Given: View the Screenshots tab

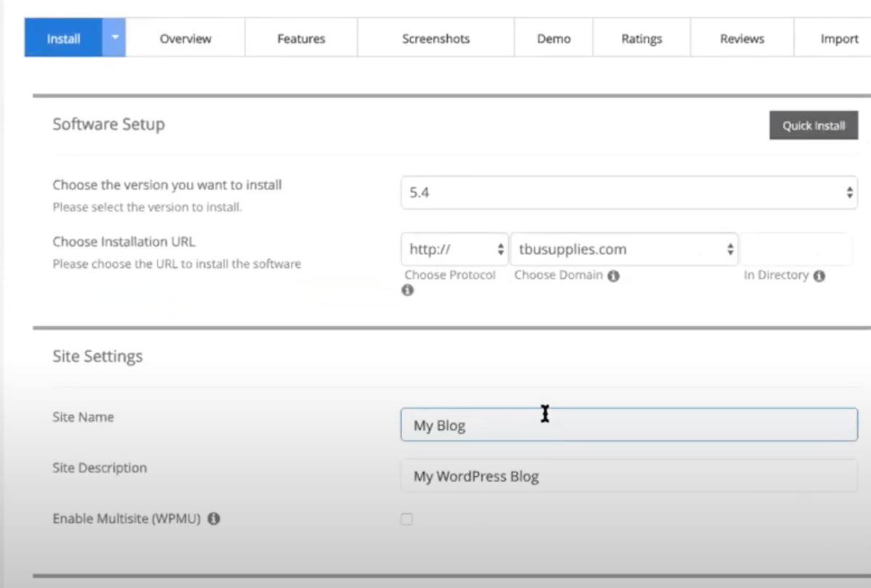Looking at the screenshot, I should pos(436,38).
